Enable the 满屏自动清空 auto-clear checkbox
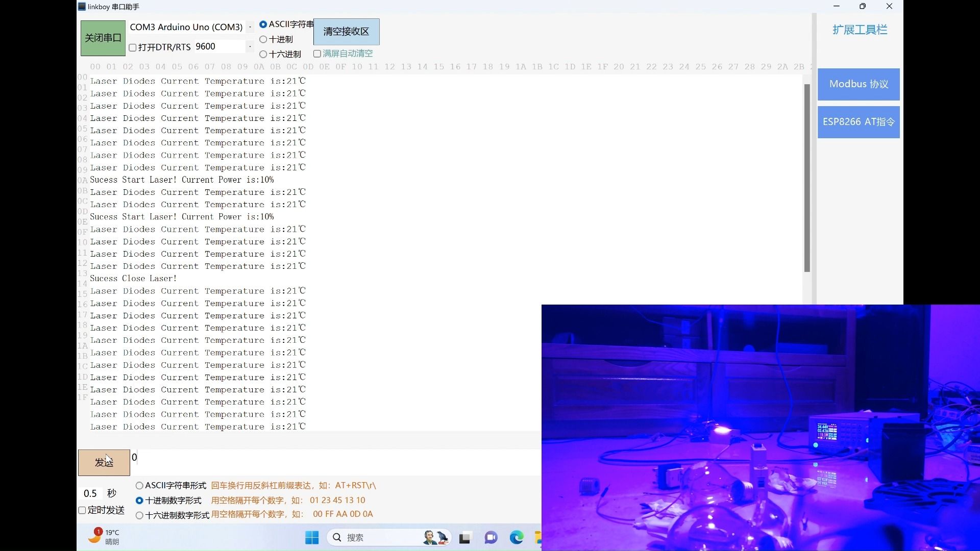The height and width of the screenshot is (551, 980). [x=317, y=54]
